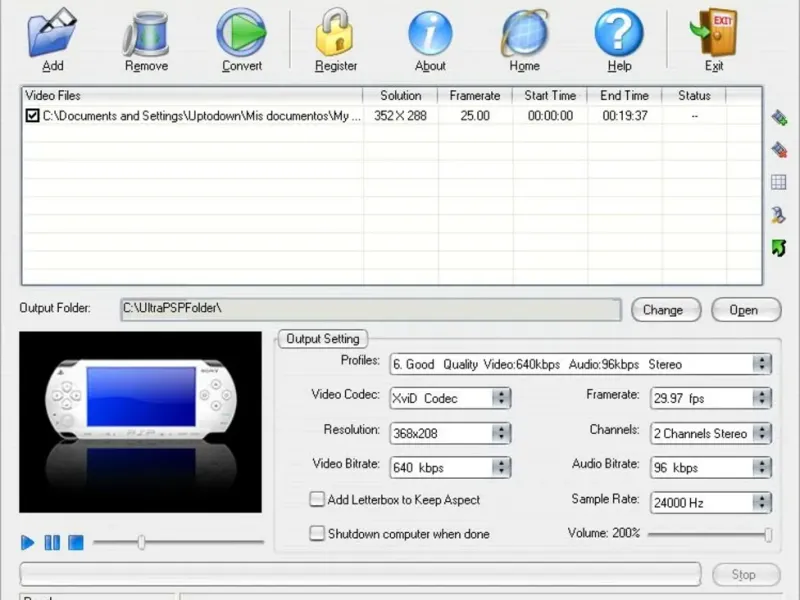Click the Change output folder button

666,310
